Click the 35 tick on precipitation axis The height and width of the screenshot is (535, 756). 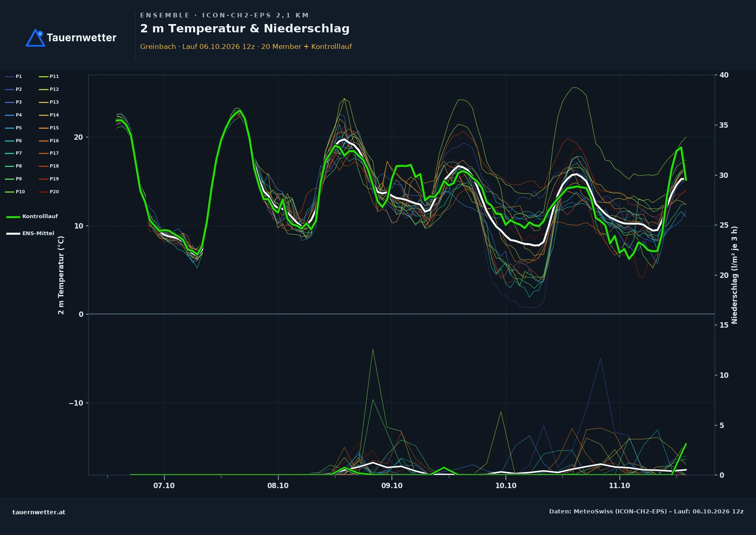tap(724, 125)
